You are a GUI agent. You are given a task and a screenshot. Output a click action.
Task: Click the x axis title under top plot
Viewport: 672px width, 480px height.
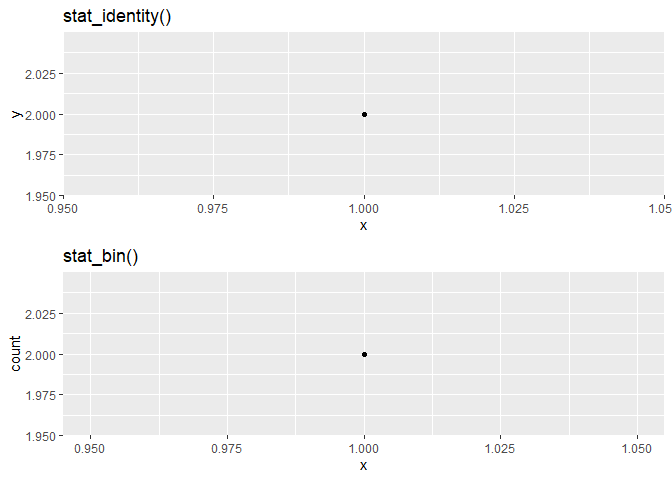point(363,226)
